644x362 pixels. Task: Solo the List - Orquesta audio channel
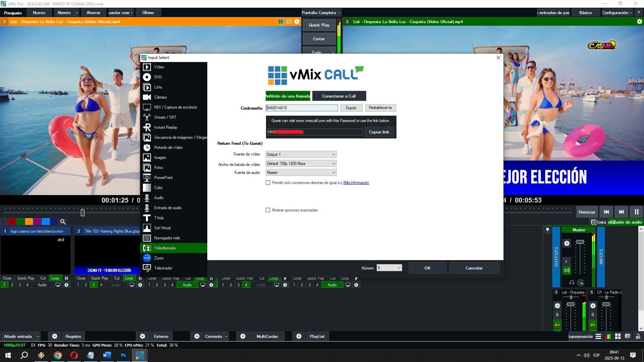tap(557, 315)
